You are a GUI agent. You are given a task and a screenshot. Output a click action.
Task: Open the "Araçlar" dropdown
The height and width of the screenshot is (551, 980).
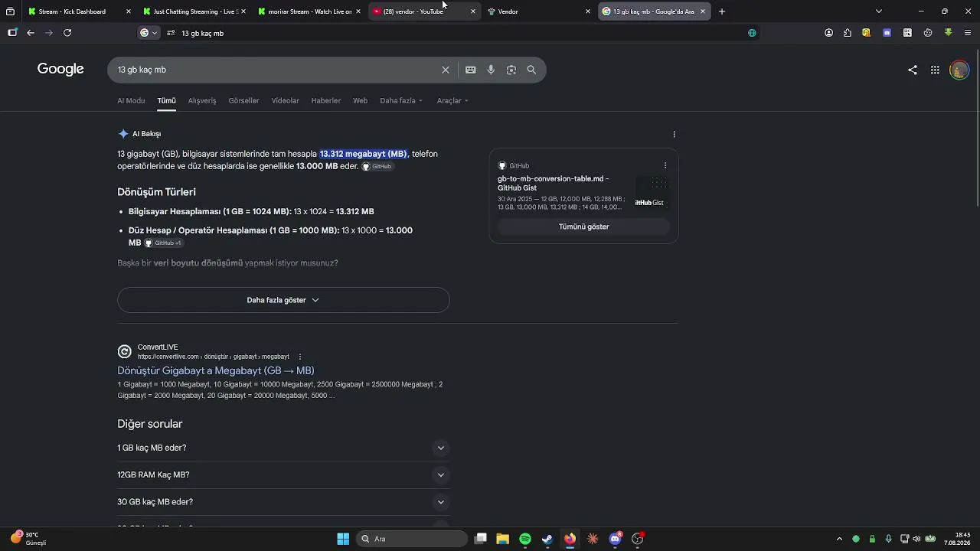[452, 100]
